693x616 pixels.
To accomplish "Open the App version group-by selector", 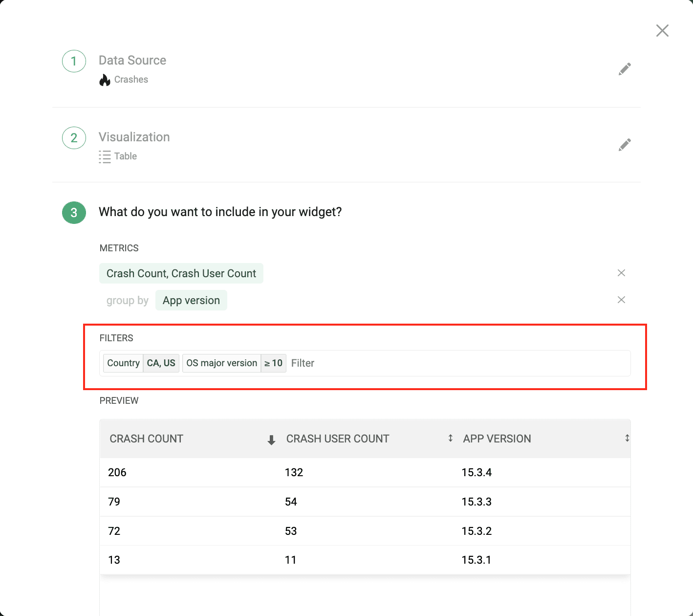I will 191,300.
